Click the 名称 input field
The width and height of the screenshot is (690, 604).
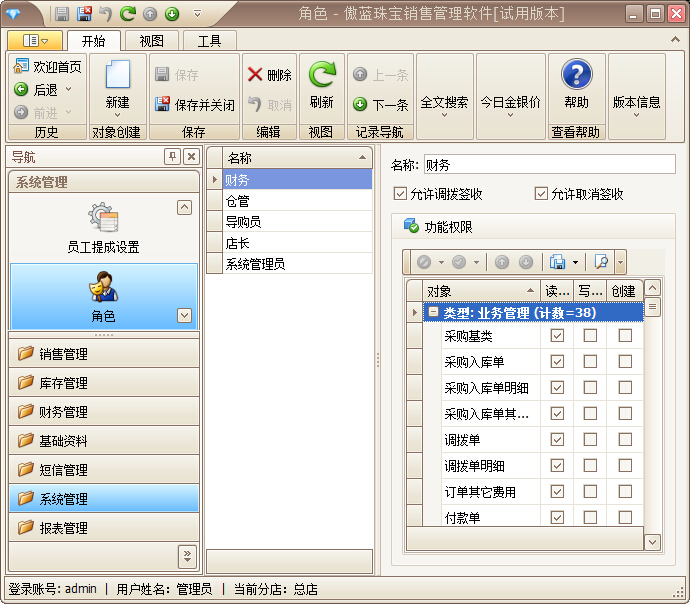tap(548, 165)
